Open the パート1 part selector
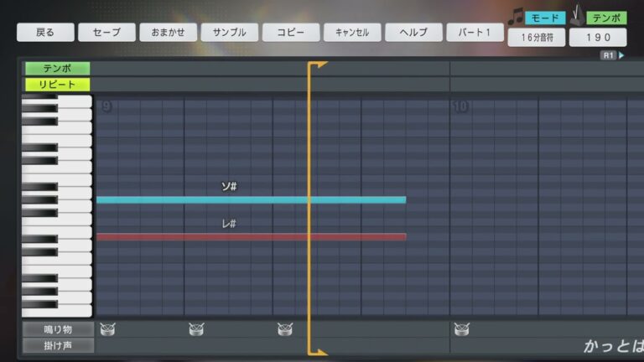The image size is (644, 362). [x=474, y=33]
